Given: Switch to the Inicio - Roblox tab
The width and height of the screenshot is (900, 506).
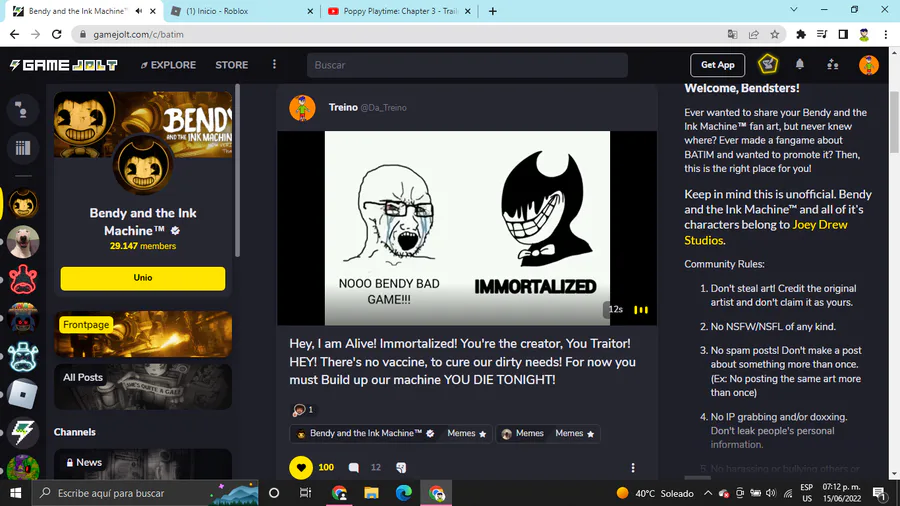Looking at the screenshot, I should click(242, 11).
